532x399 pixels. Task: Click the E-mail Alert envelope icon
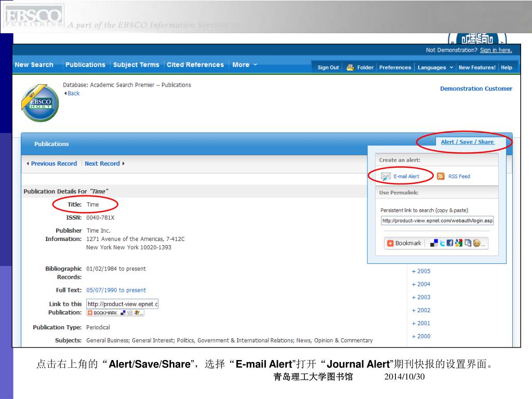point(386,177)
